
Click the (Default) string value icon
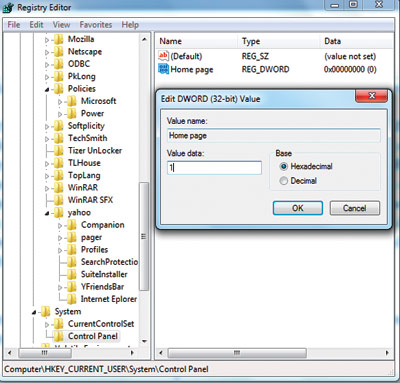tap(164, 56)
